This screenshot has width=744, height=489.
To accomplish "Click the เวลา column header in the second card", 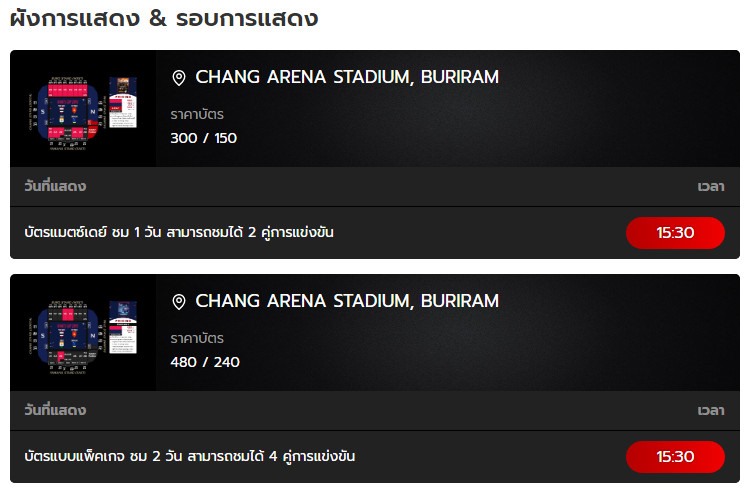I will click(x=711, y=410).
